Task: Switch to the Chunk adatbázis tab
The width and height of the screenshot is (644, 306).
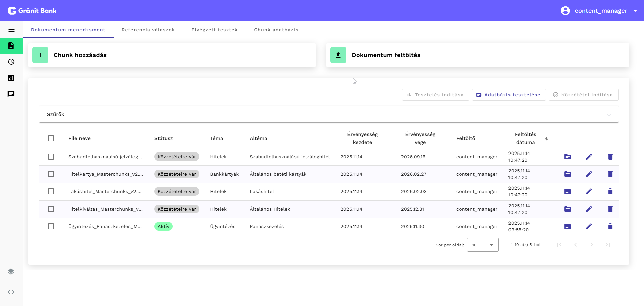Action: click(276, 30)
